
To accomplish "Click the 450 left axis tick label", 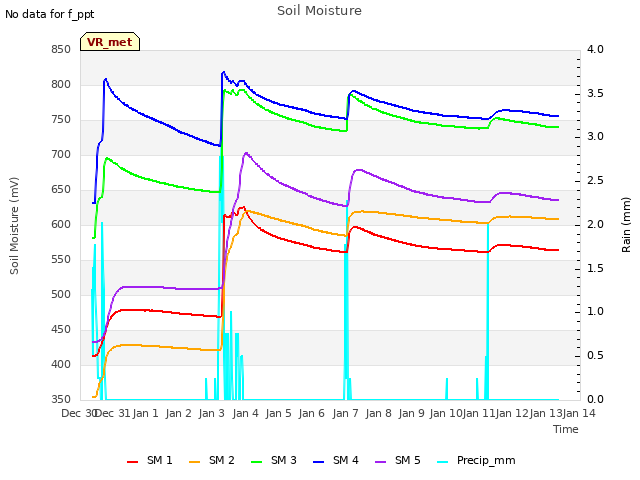I will pyautogui.click(x=61, y=330).
